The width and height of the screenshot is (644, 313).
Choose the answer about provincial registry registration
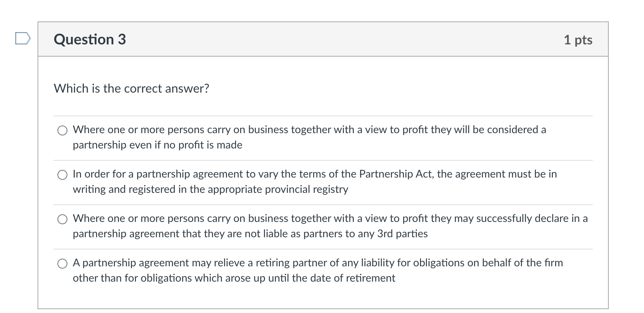point(62,175)
